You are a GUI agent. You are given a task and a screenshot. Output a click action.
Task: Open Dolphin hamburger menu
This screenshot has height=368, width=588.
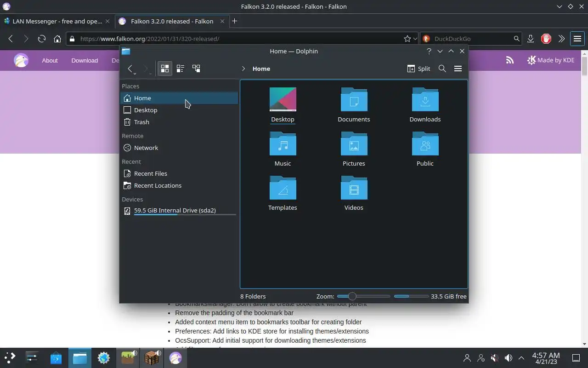[x=458, y=69]
